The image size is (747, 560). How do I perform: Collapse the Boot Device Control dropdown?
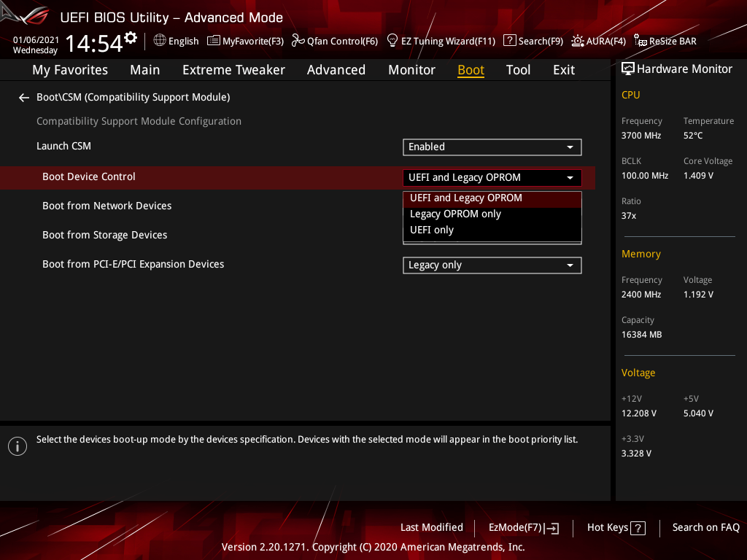tap(492, 178)
